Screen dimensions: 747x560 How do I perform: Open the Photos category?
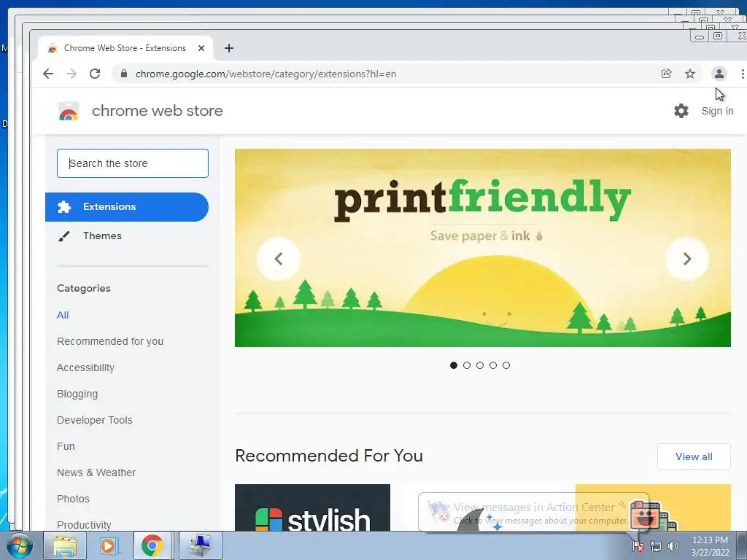pos(74,499)
